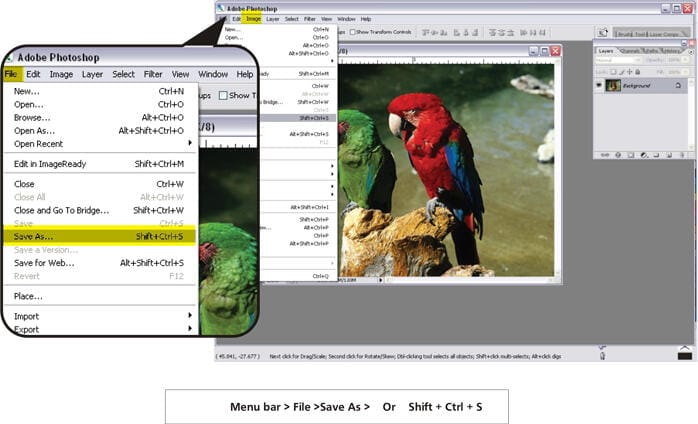
Task: Enable Show Transform Controls checkbox
Action: (354, 31)
